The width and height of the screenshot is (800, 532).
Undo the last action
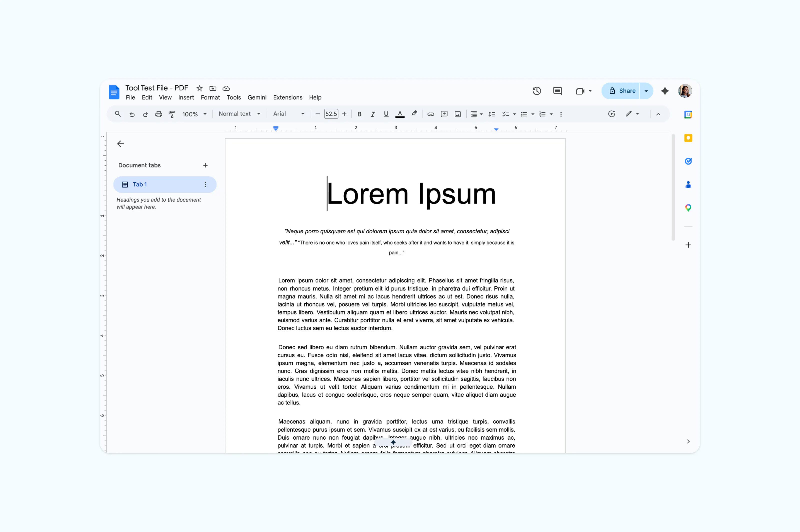click(x=132, y=114)
